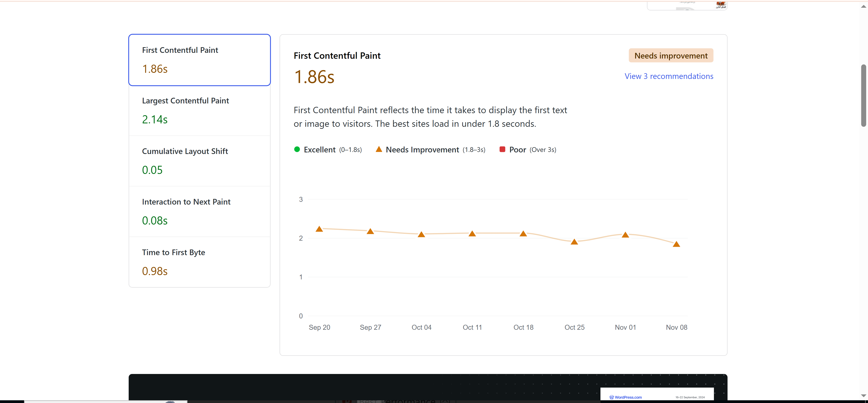Image resolution: width=868 pixels, height=403 pixels.
Task: Switch to the Largest Contentful Paint tab
Action: (199, 110)
